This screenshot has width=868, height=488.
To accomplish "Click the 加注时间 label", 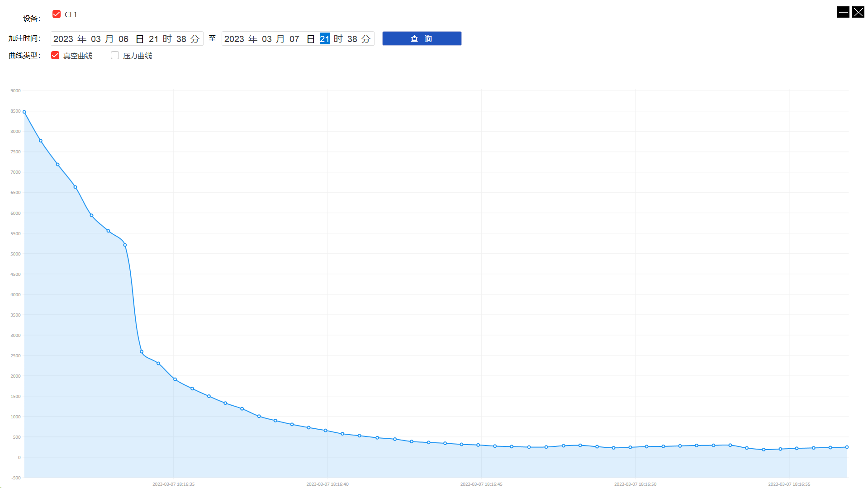I will 24,38.
